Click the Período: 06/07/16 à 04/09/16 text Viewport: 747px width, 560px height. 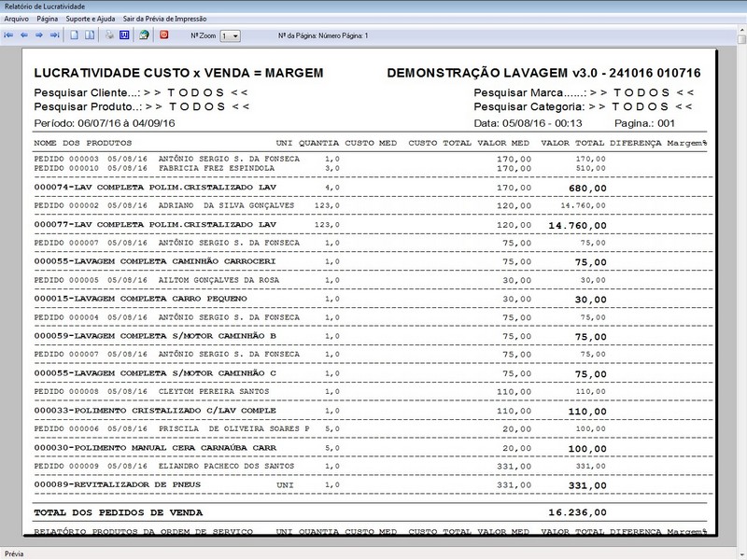tap(105, 123)
